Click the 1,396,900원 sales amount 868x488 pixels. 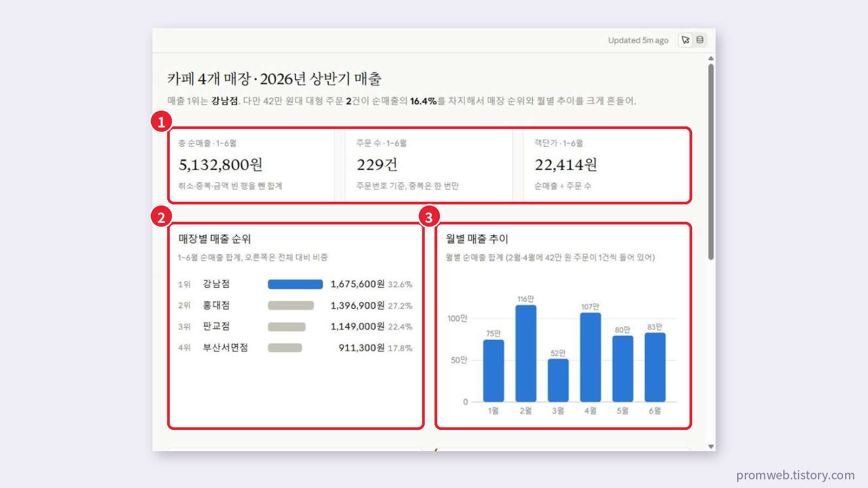[x=358, y=305]
